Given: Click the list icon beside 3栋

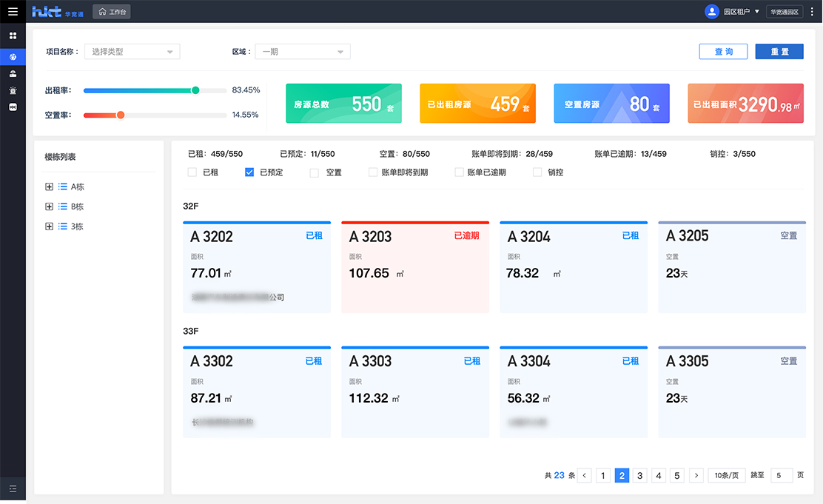Looking at the screenshot, I should click(62, 226).
